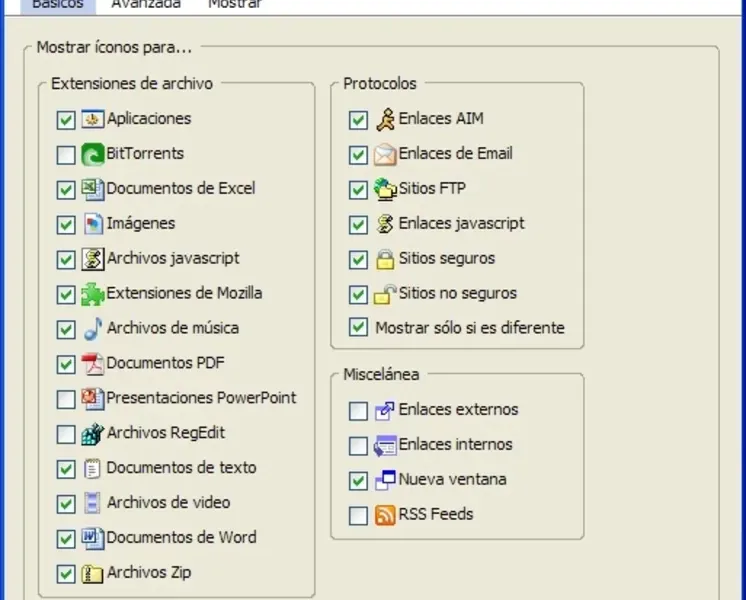
Task: Uncheck the Documentos de Word checkbox
Action: (66, 539)
